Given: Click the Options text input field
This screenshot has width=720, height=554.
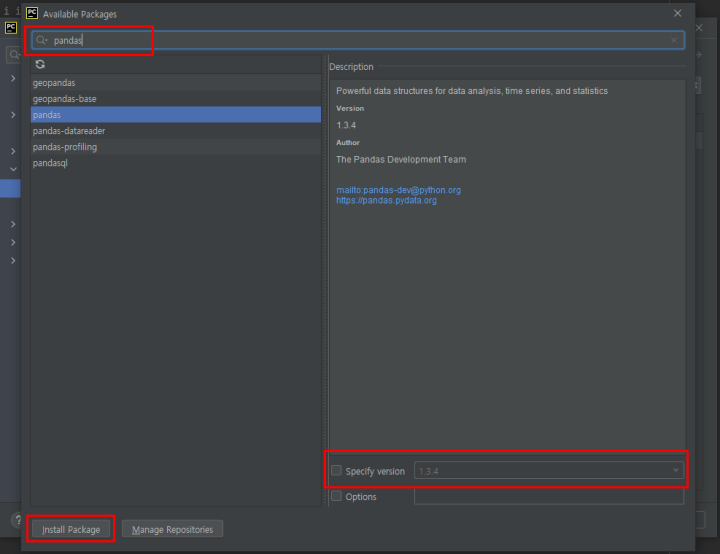Looking at the screenshot, I should (548, 497).
